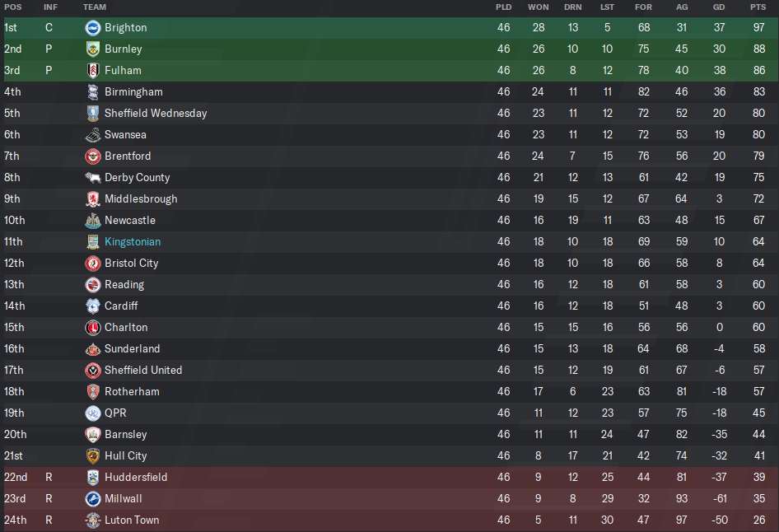Viewport: 779px width, 532px height.
Task: Sort standings by the TEAM header
Action: point(95,7)
